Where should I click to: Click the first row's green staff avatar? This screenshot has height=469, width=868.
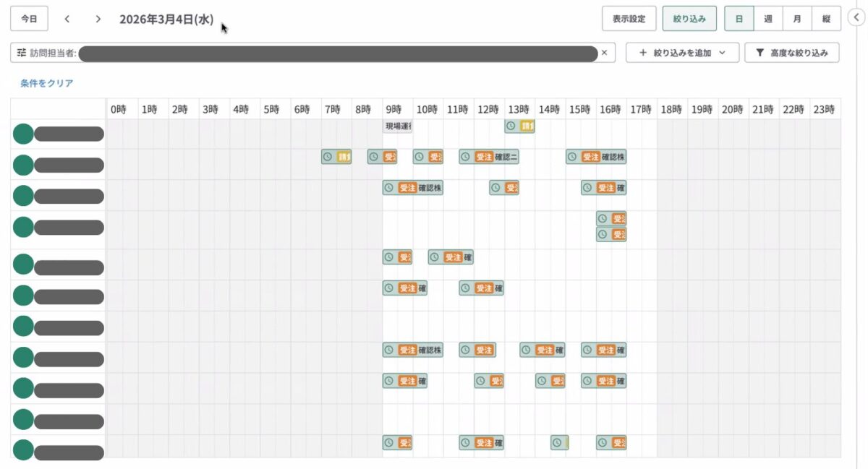coord(23,134)
